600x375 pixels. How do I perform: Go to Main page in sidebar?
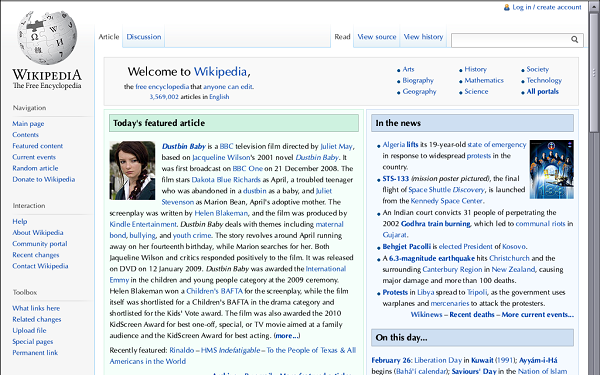click(28, 124)
